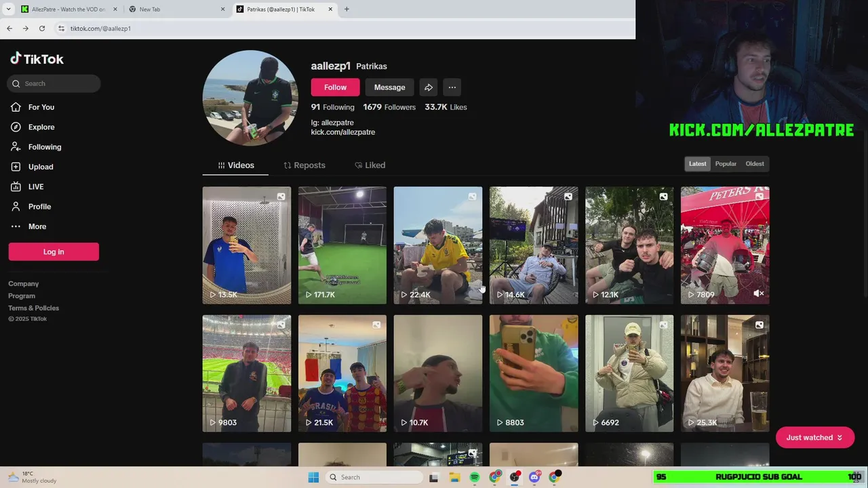Click the site info icon in address bar

61,28
